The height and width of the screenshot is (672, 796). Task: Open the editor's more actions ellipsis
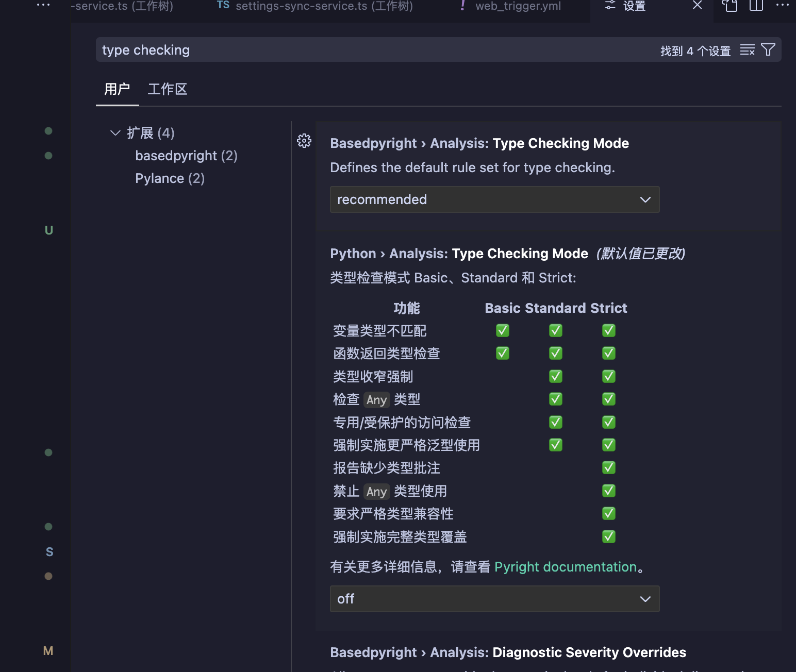[x=782, y=6]
